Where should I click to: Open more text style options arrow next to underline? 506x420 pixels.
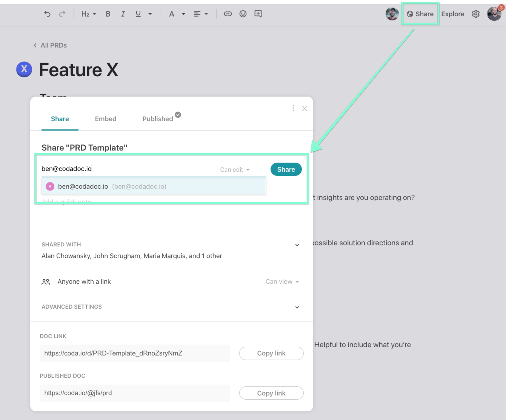pyautogui.click(x=150, y=14)
